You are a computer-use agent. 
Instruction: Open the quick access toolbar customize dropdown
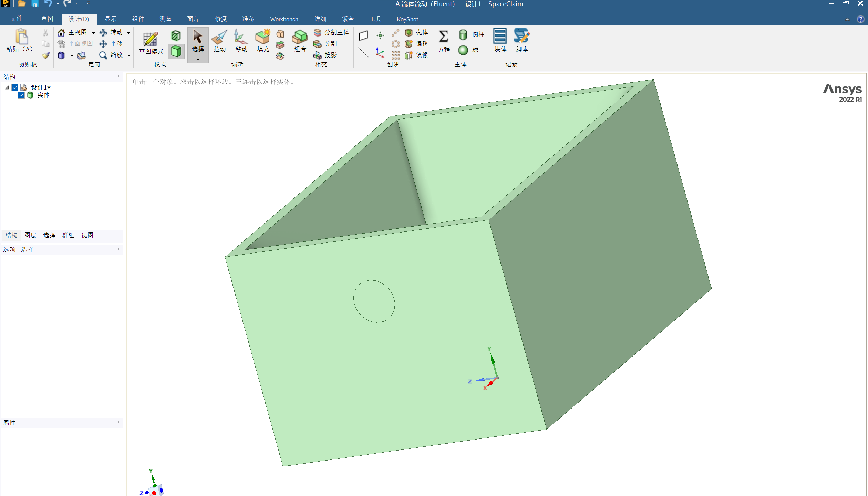click(89, 3)
